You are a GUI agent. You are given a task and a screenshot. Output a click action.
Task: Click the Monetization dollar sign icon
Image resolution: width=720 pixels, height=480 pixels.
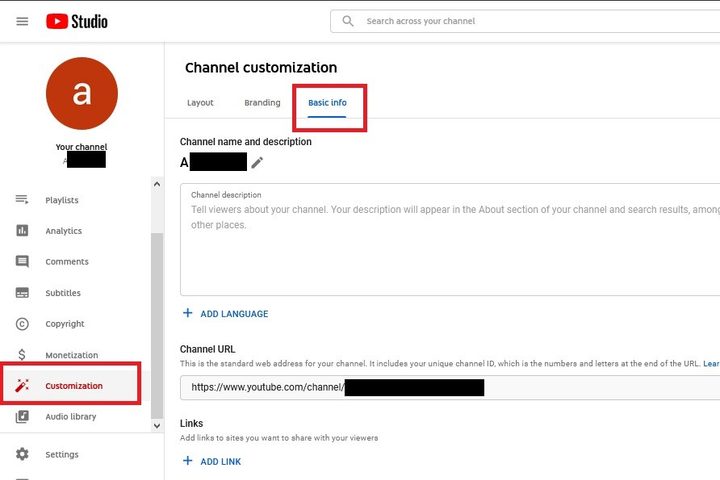click(22, 355)
